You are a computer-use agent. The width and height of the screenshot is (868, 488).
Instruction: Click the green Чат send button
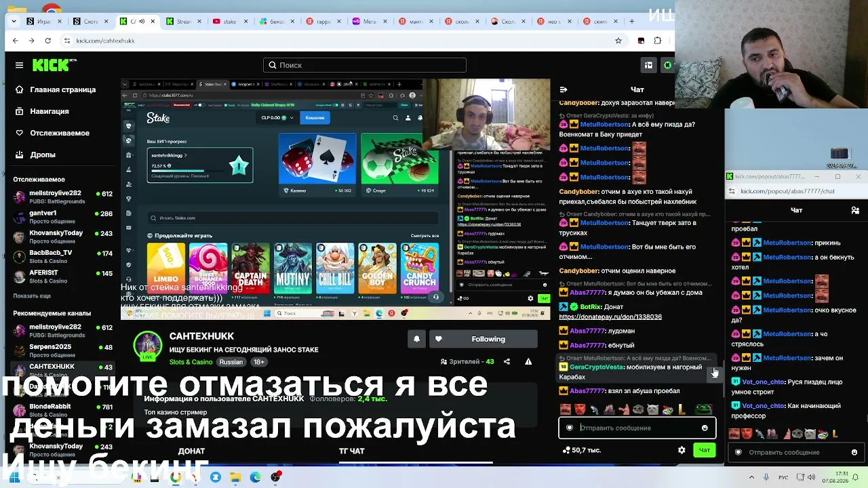tap(705, 450)
